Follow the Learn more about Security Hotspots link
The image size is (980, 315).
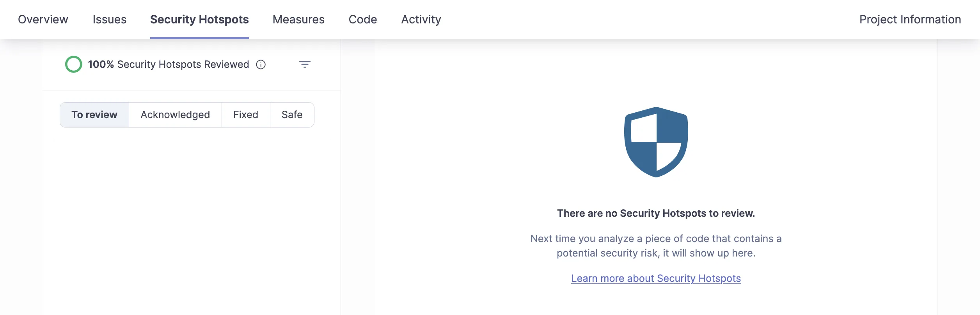(x=656, y=278)
